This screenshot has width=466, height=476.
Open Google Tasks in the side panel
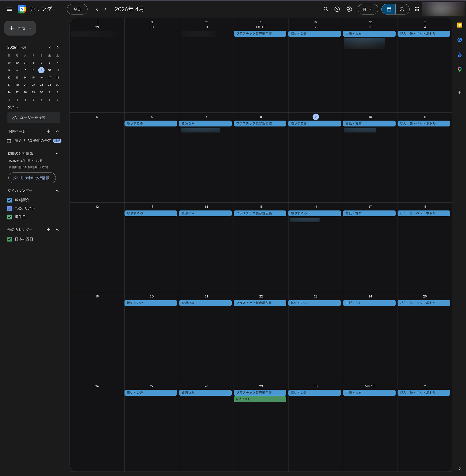click(x=459, y=40)
